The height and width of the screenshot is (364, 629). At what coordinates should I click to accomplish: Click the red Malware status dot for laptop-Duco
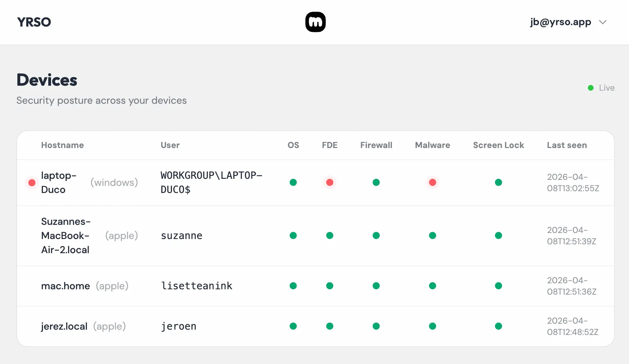(x=433, y=182)
